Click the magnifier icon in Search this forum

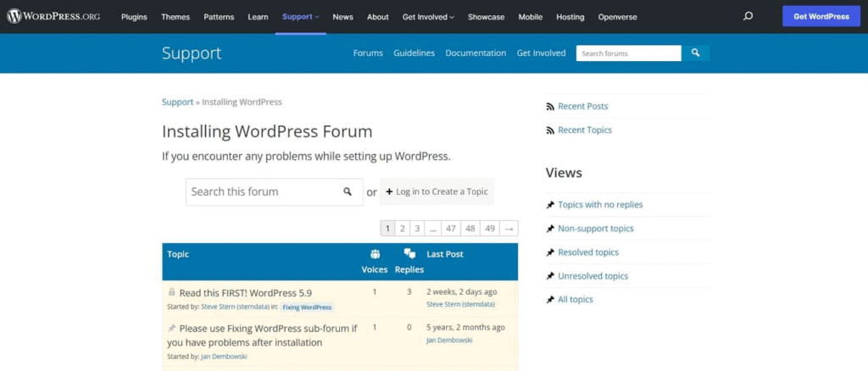(x=348, y=192)
